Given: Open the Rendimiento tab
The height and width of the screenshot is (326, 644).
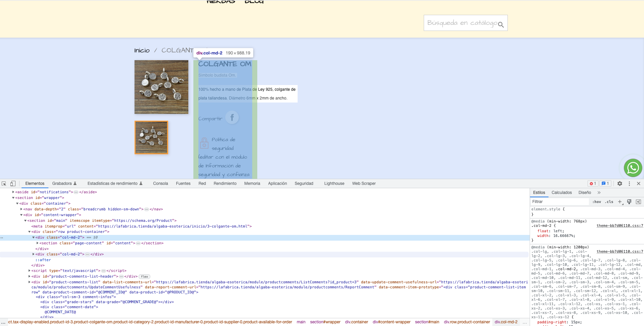Looking at the screenshot, I should [225, 184].
